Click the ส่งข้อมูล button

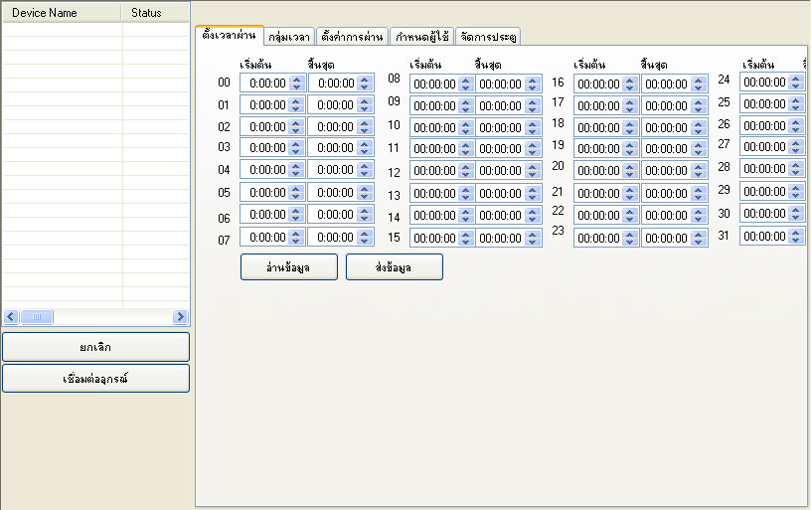pyautogui.click(x=395, y=267)
